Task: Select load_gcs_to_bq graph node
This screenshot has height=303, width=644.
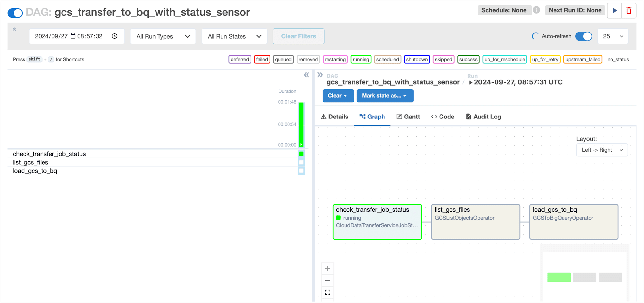Action: point(574,222)
